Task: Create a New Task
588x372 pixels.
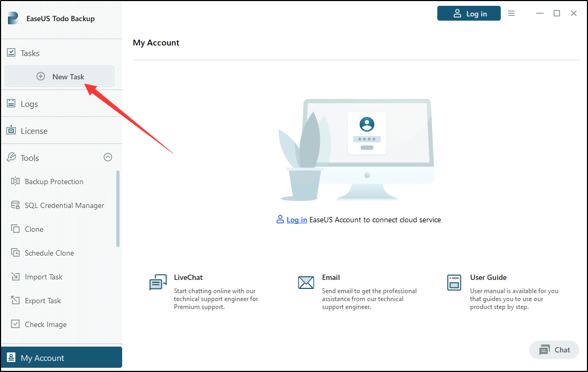Action: [x=59, y=77]
